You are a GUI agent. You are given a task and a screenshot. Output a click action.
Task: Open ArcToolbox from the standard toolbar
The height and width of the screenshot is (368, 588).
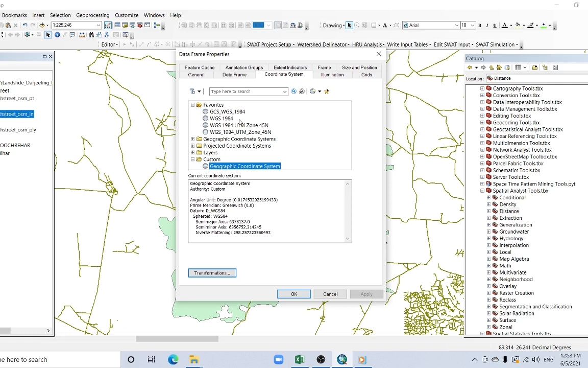139,25
